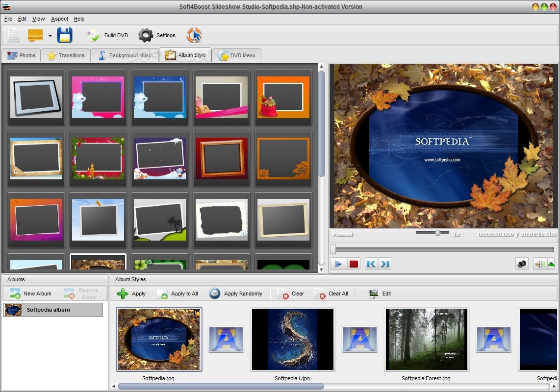Toggle the preview speaker mute icon
This screenshot has height=392, width=560.
[x=539, y=264]
